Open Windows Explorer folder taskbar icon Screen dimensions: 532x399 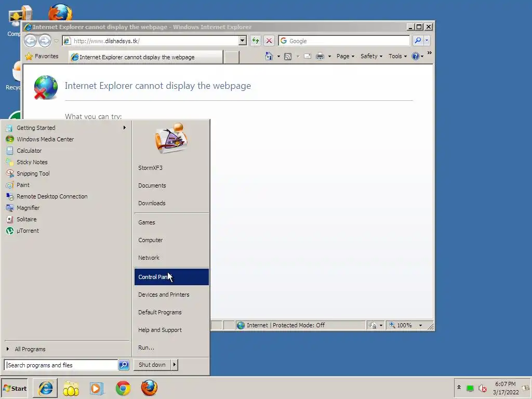pyautogui.click(x=71, y=389)
